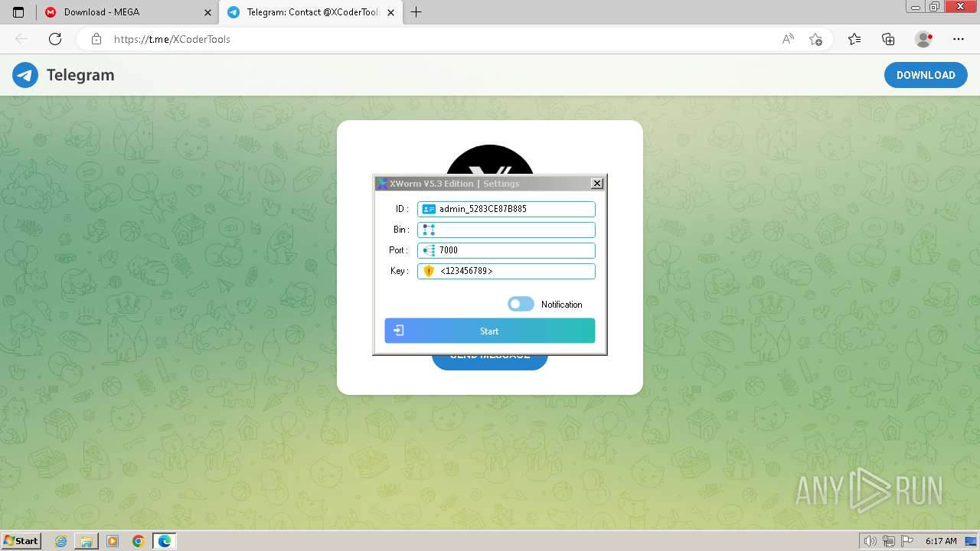The width and height of the screenshot is (980, 551).
Task: Toggle the Notification switch
Action: (521, 305)
